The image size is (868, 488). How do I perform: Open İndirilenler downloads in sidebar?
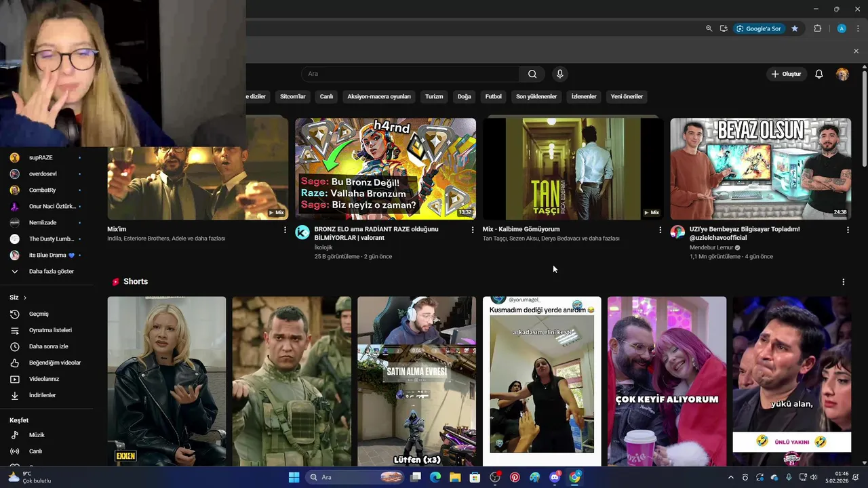(x=46, y=395)
